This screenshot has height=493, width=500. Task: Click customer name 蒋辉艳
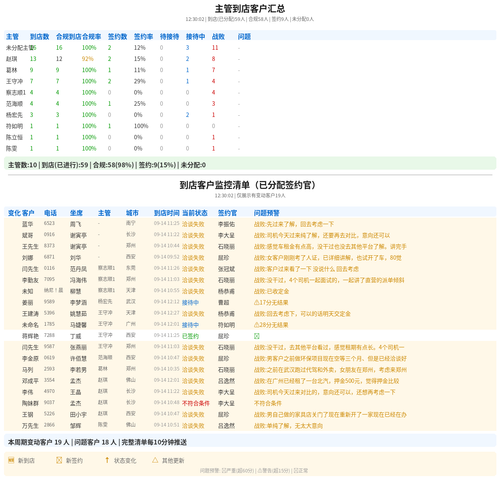pyautogui.click(x=30, y=336)
